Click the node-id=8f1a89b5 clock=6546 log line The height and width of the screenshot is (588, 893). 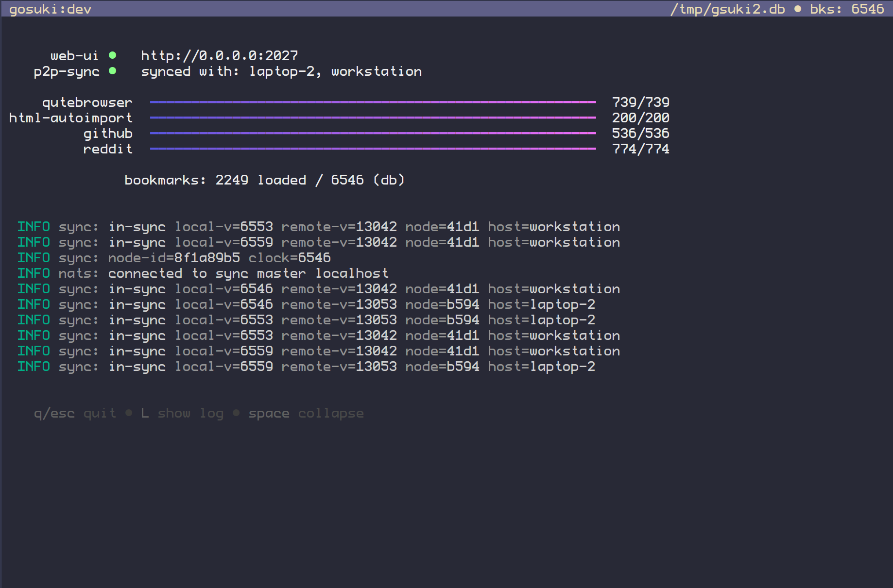174,258
